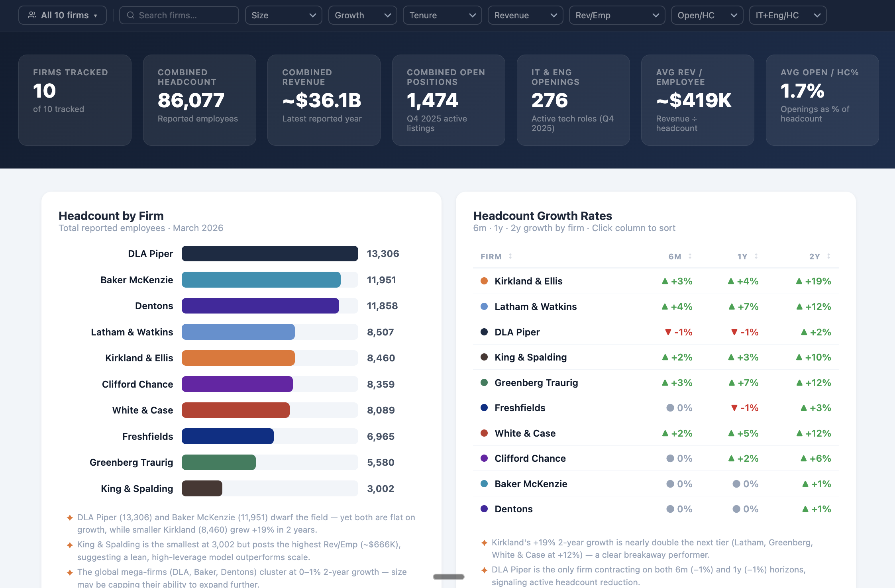Click the 13,306 headcount value
Viewport: 895px width, 588px height.
pos(383,254)
